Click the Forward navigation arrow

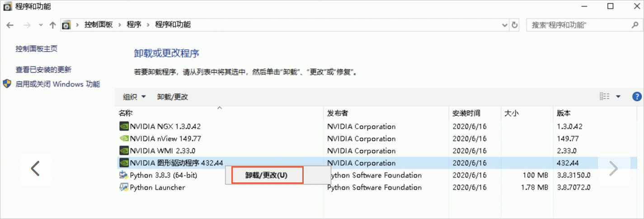tap(27, 25)
